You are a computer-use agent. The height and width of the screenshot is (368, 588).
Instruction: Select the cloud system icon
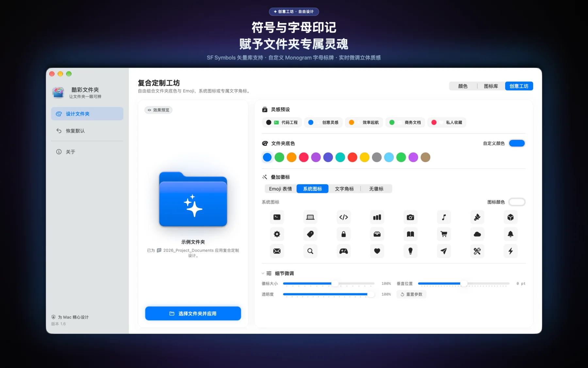[477, 234]
